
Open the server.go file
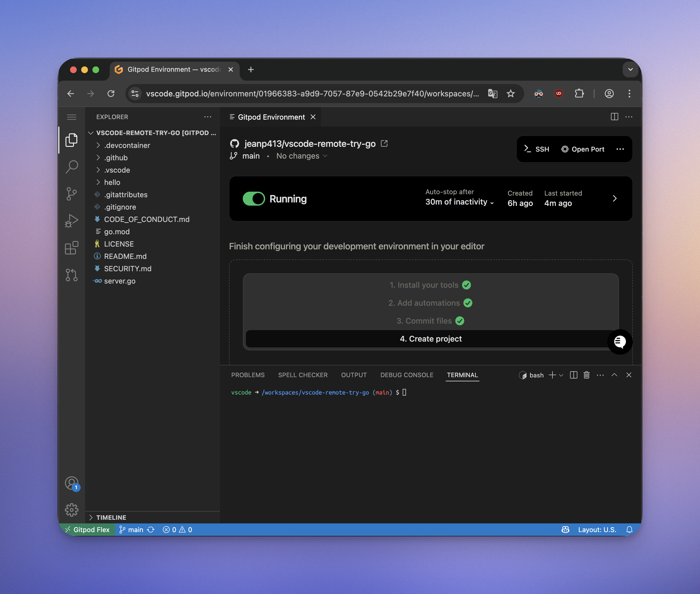[120, 281]
